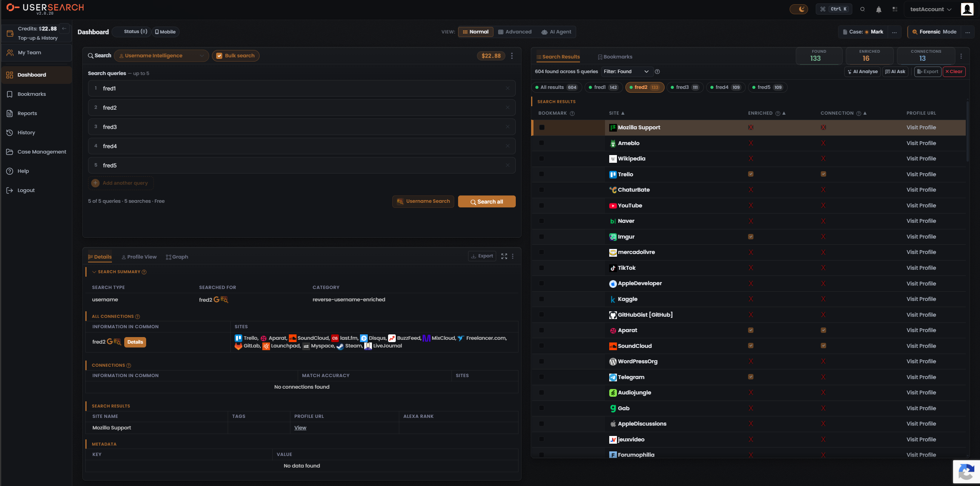Switch to the Bookmarks results tab
The image size is (980, 486).
pyautogui.click(x=615, y=57)
